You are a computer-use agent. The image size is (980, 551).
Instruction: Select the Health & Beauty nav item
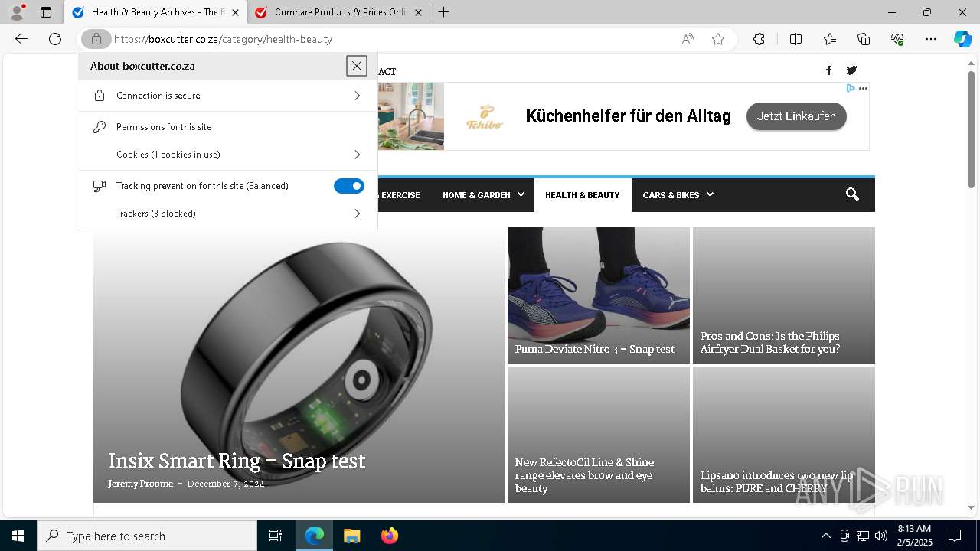[583, 195]
